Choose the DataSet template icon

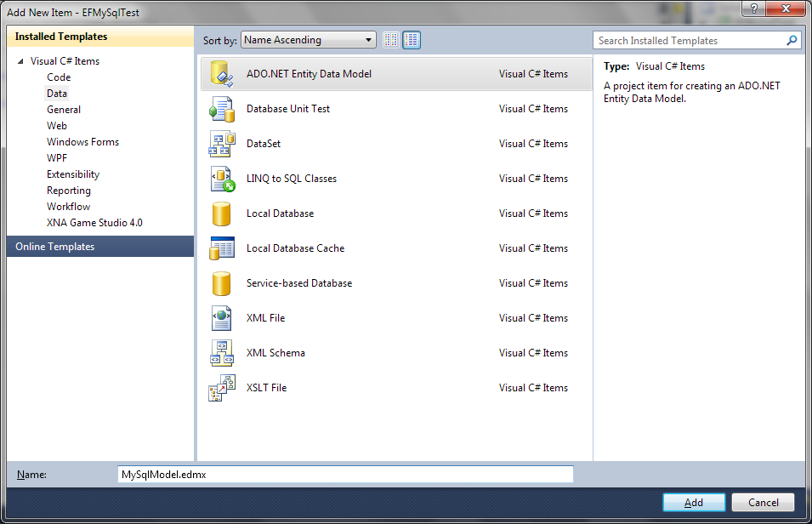[x=222, y=144]
